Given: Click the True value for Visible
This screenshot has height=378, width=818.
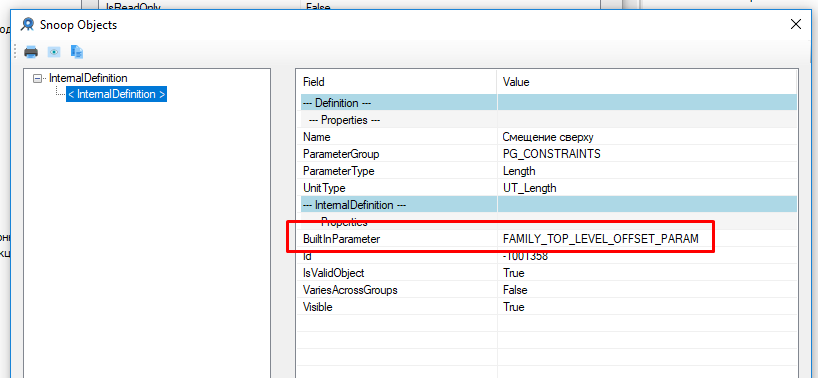Looking at the screenshot, I should point(647,307).
